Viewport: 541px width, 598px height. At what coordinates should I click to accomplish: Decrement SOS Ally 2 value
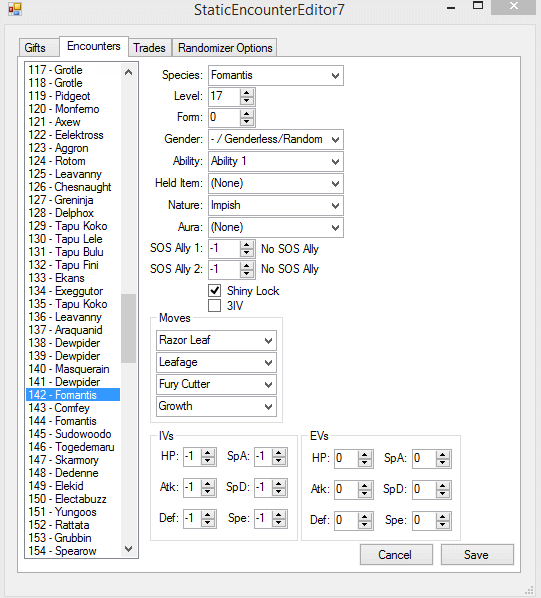coord(247,274)
